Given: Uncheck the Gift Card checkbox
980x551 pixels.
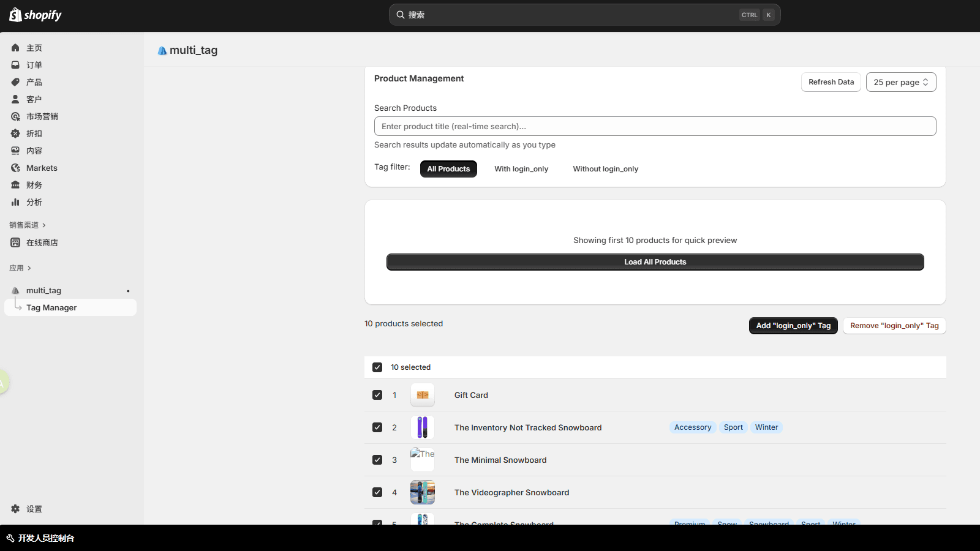Looking at the screenshot, I should click(x=377, y=395).
